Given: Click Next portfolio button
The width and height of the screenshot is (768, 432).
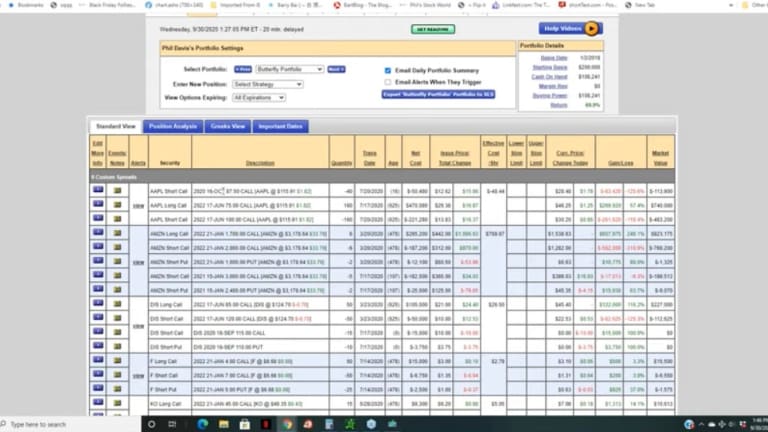Looking at the screenshot, I should coord(336,69).
